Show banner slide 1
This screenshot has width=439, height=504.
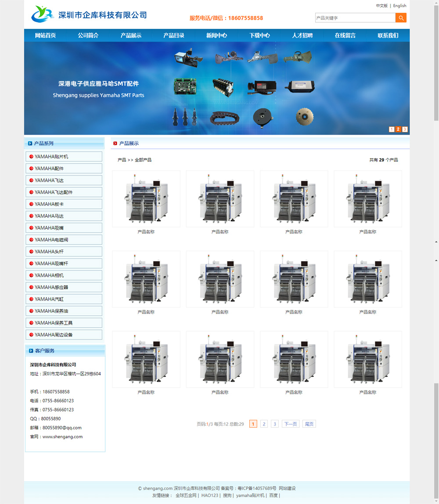click(x=392, y=129)
